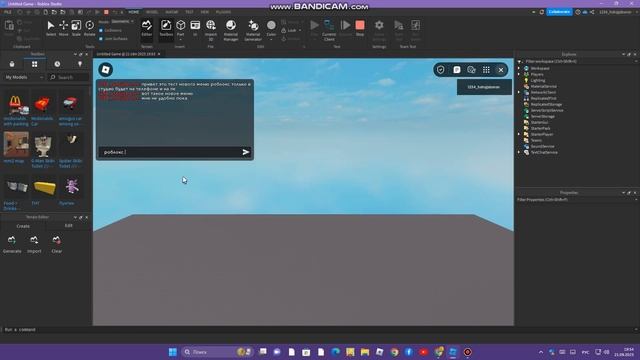The height and width of the screenshot is (360, 640).
Task: Open the HOME ribbon tab
Action: point(133,12)
